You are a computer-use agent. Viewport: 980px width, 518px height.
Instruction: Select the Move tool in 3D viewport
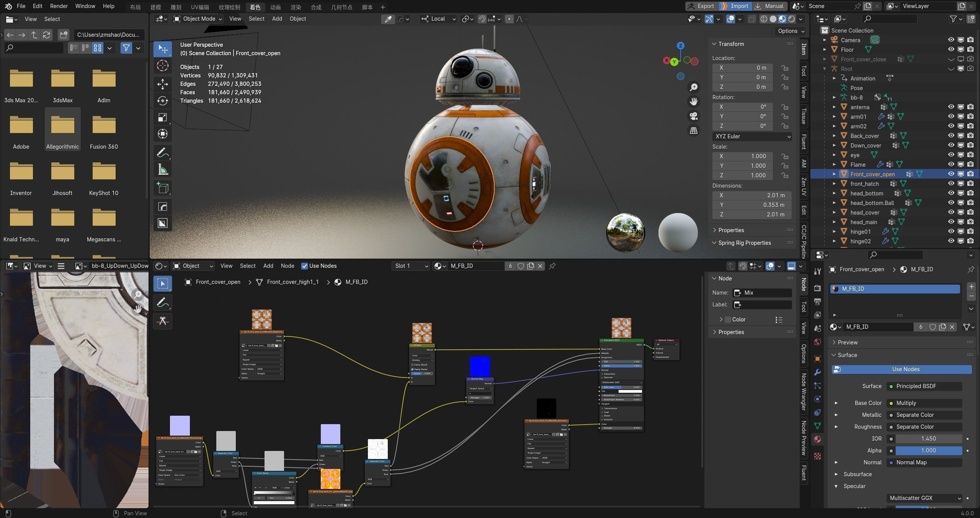pyautogui.click(x=163, y=84)
